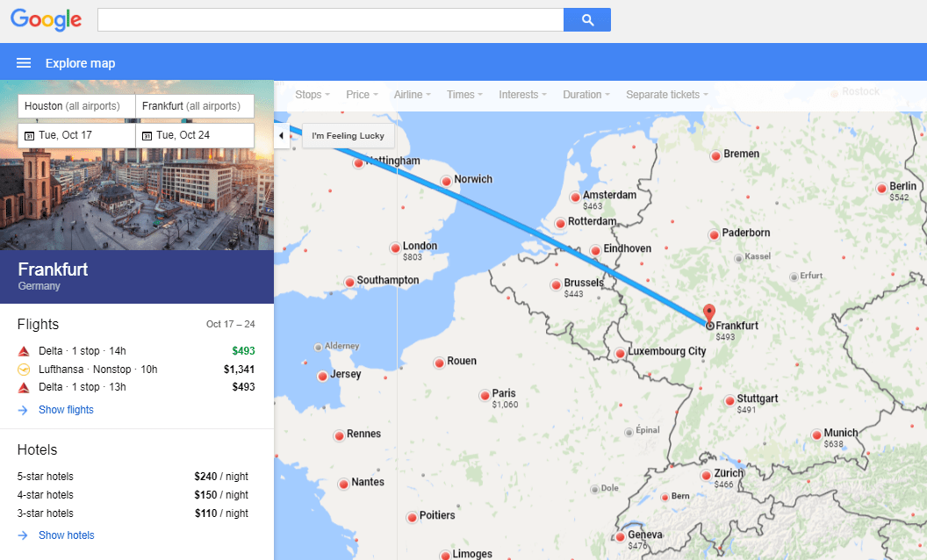Click the Show flights link
Image resolution: width=927 pixels, height=560 pixels.
pos(66,410)
